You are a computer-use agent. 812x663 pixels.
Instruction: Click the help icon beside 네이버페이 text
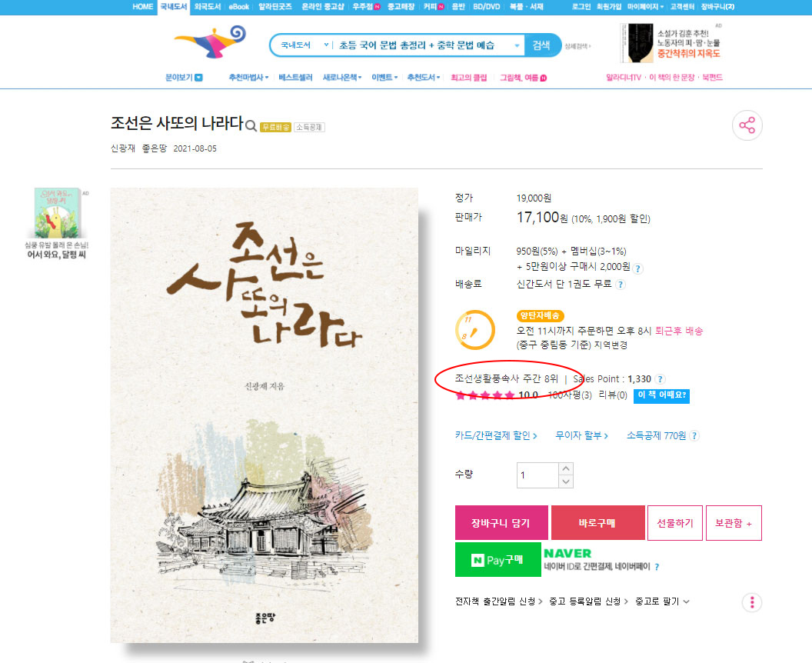657,567
